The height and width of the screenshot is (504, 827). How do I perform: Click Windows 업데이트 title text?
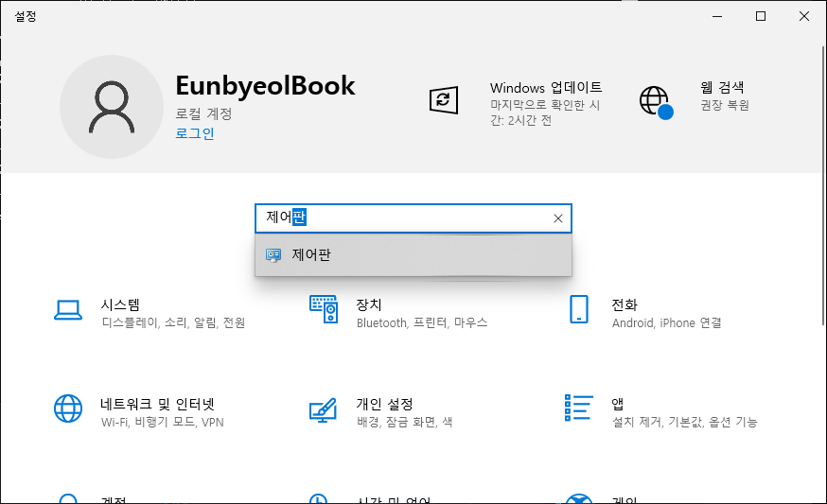pos(546,88)
